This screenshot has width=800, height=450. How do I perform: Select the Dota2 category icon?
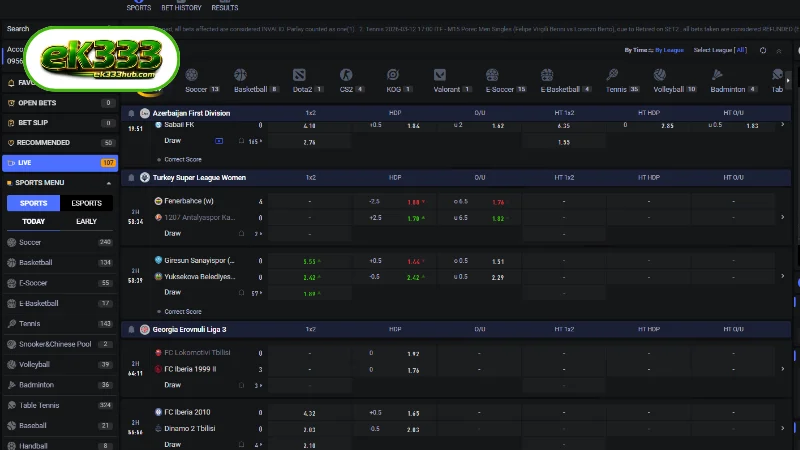tap(299, 76)
